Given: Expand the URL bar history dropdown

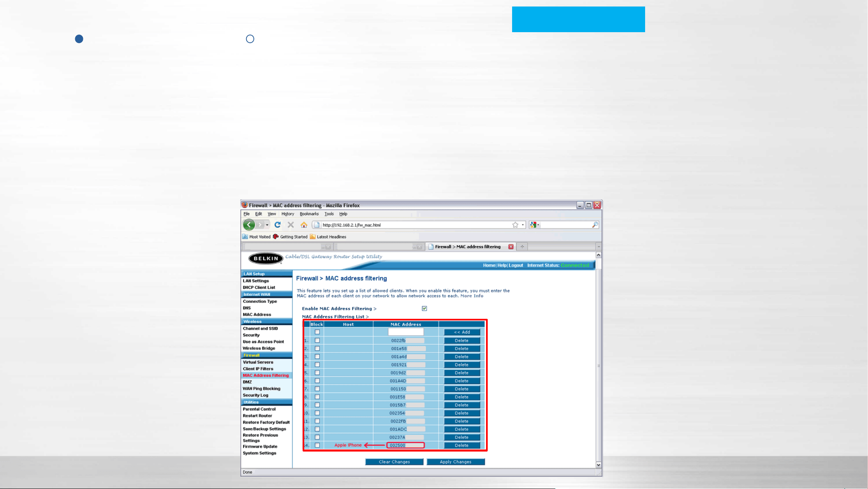Looking at the screenshot, I should click(523, 225).
